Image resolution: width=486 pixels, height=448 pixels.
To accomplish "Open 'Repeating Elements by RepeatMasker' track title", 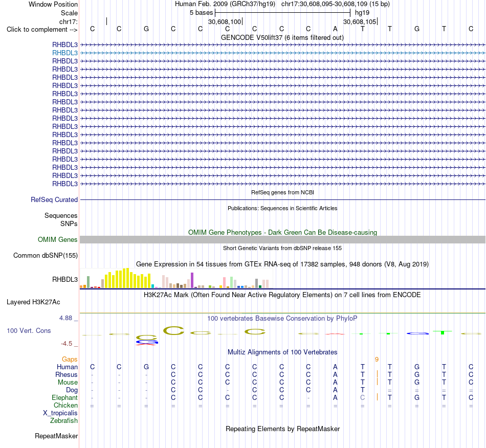I will click(282, 429).
